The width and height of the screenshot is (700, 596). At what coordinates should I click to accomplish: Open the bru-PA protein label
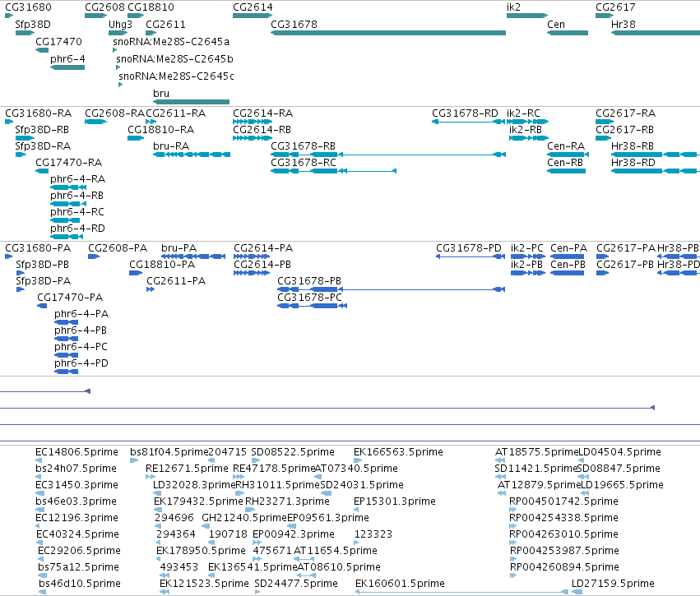tap(179, 248)
